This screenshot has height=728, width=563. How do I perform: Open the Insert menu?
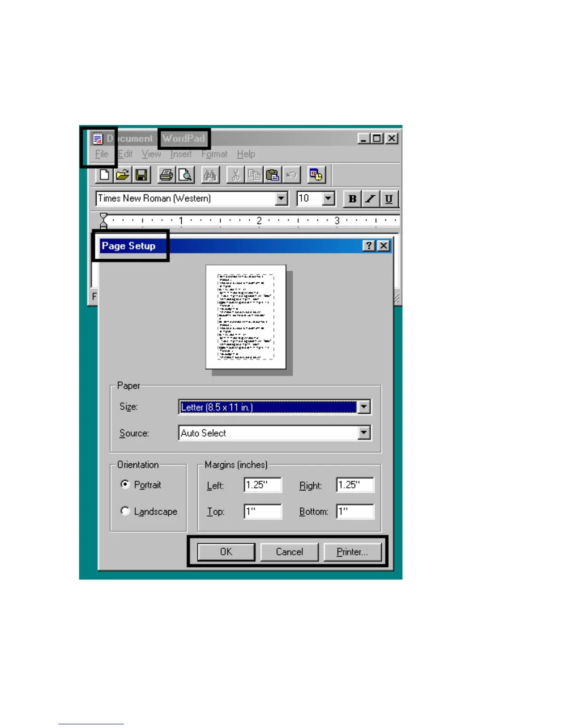pyautogui.click(x=181, y=154)
